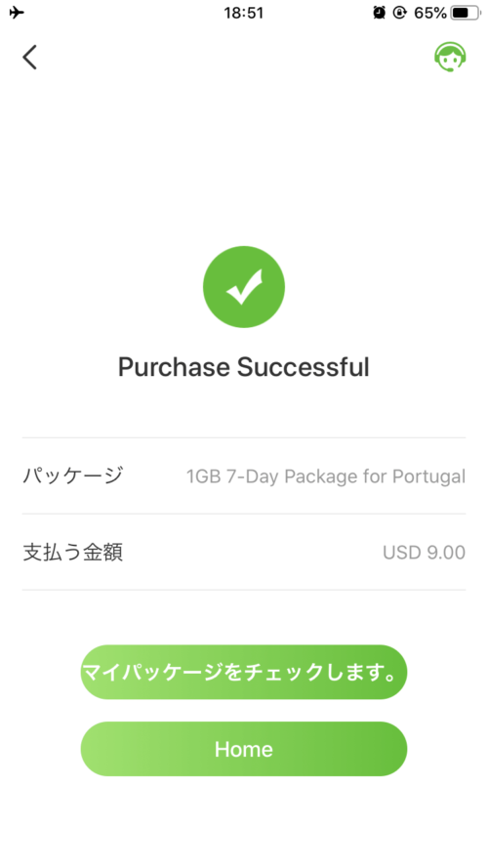Tap the rotation lock status icon

[399, 12]
